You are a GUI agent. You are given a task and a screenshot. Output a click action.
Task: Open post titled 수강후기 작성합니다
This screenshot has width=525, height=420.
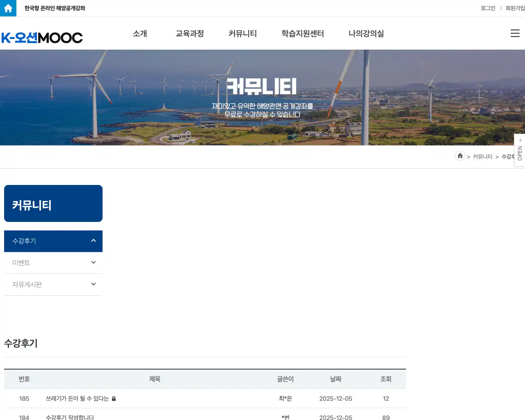tap(70, 417)
